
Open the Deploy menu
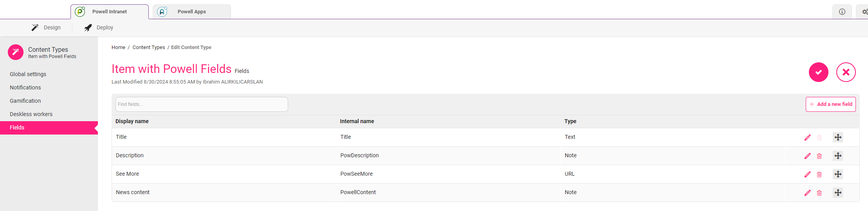[x=99, y=27]
